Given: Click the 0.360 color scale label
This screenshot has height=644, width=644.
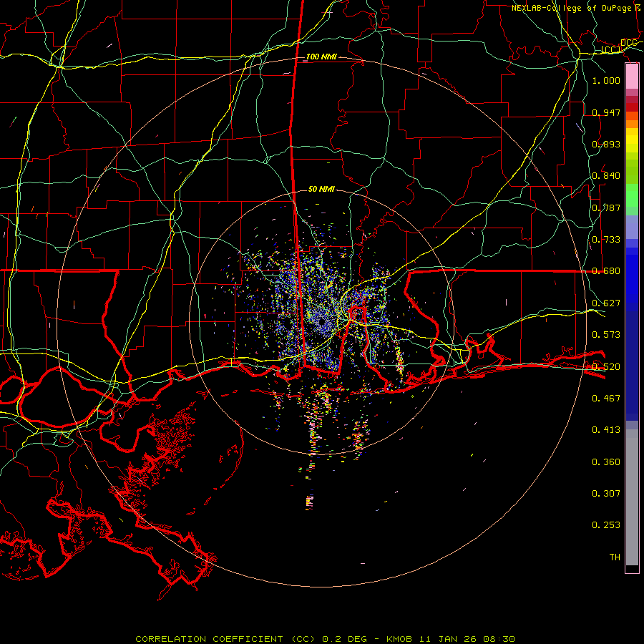Looking at the screenshot, I should coord(606,462).
